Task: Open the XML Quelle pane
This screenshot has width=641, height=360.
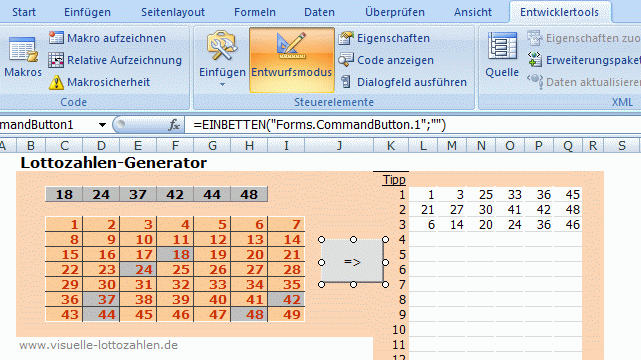Action: [x=502, y=56]
